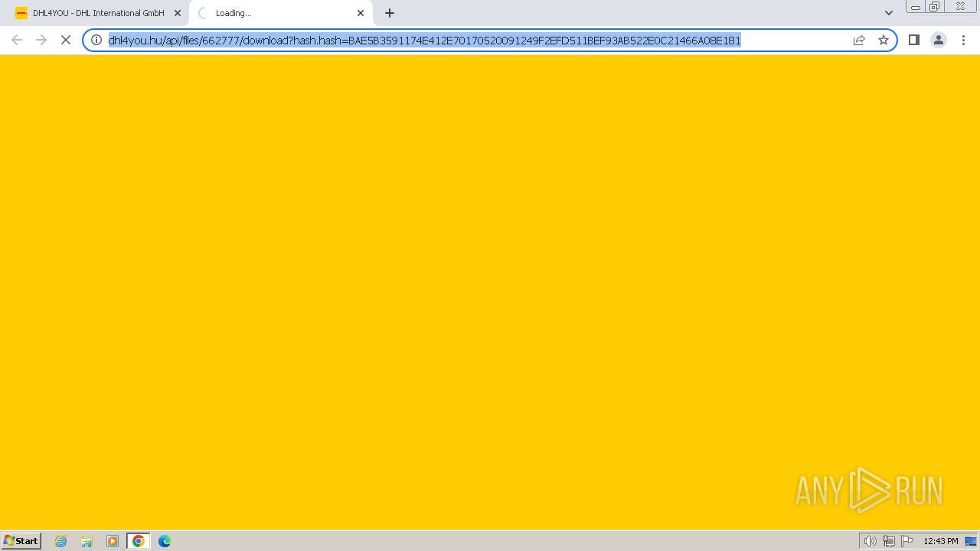980x551 pixels.
Task: Close the Chrome window
Action: (x=961, y=7)
